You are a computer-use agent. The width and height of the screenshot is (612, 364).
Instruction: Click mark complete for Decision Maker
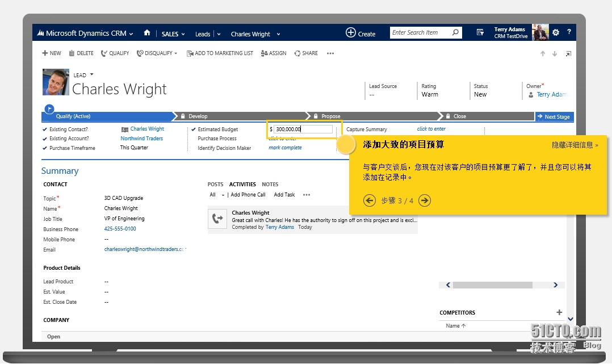(285, 148)
